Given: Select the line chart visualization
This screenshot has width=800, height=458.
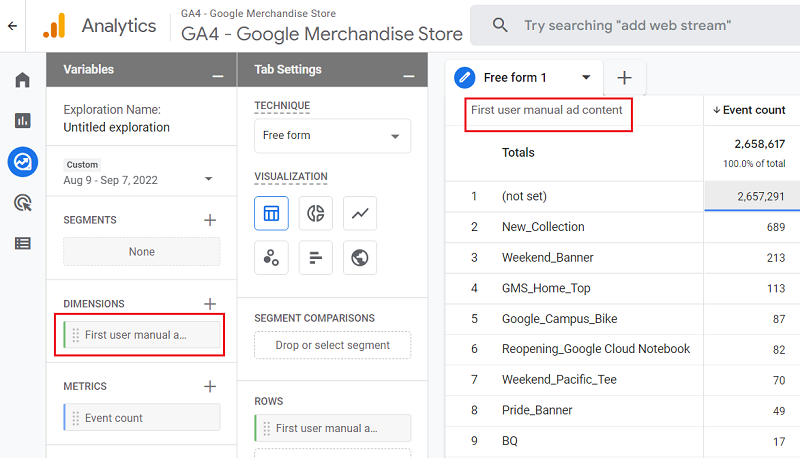Looking at the screenshot, I should coord(360,213).
